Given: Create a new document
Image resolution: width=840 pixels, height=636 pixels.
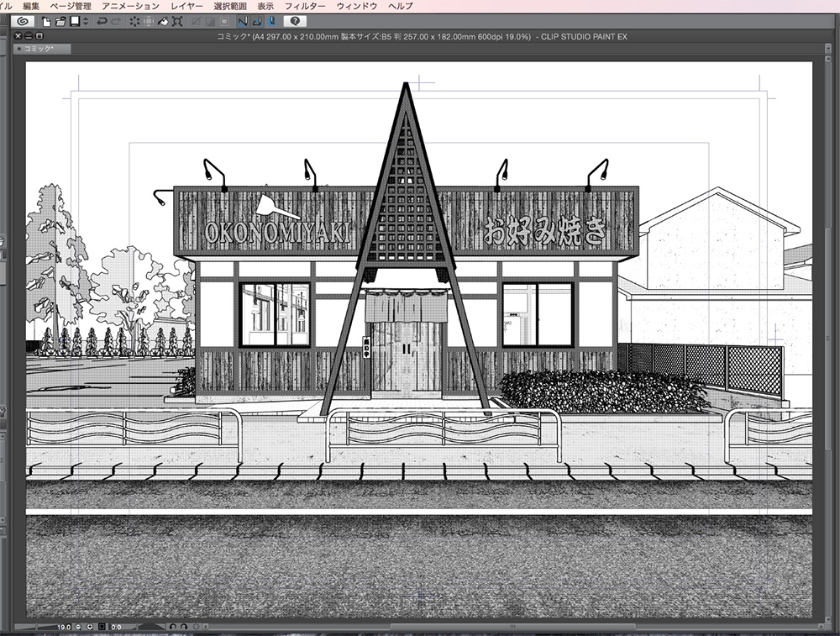Looking at the screenshot, I should click(x=46, y=22).
